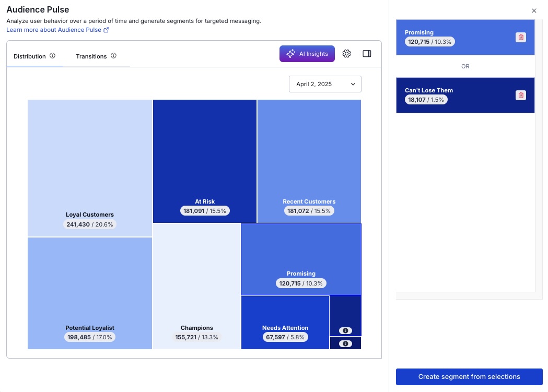Toggle the side panel layout icon
The width and height of the screenshot is (548, 392).
pyautogui.click(x=367, y=54)
